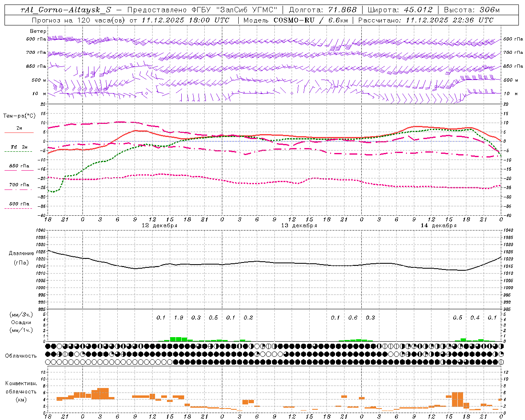Select the text Предоставлено ФГБУ "ЗапСиб УГМС"
Image resolution: width=525 pixels, height=420 pixels.
(x=202, y=10)
